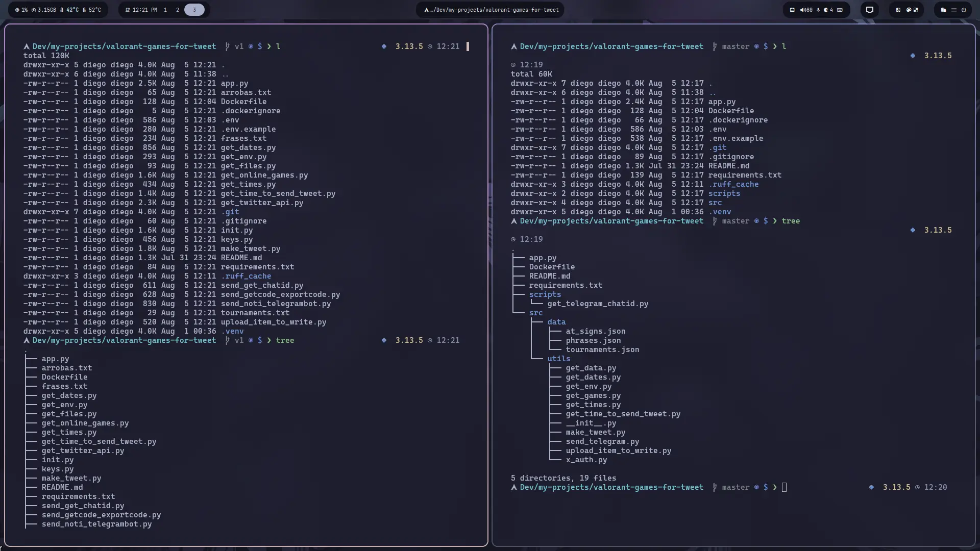Click .ruff_cache directory in left listing
Screen dimensions: 980x551
click(x=246, y=276)
